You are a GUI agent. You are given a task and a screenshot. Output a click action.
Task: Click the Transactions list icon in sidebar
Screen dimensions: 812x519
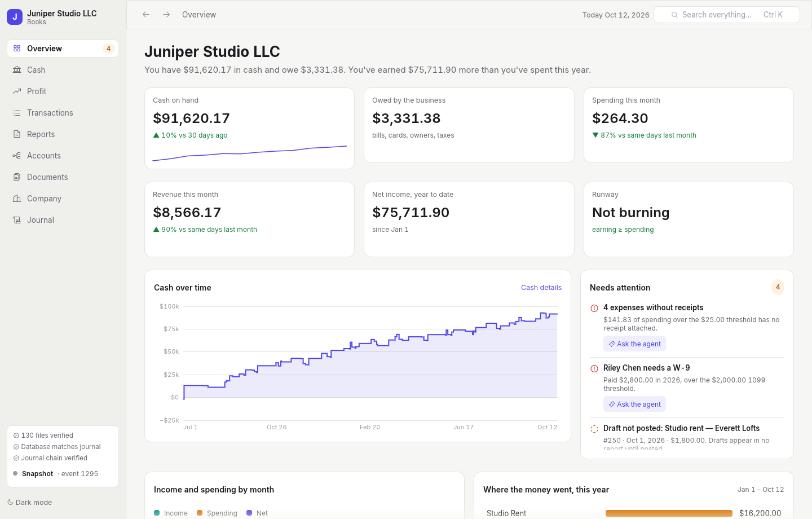(17, 113)
